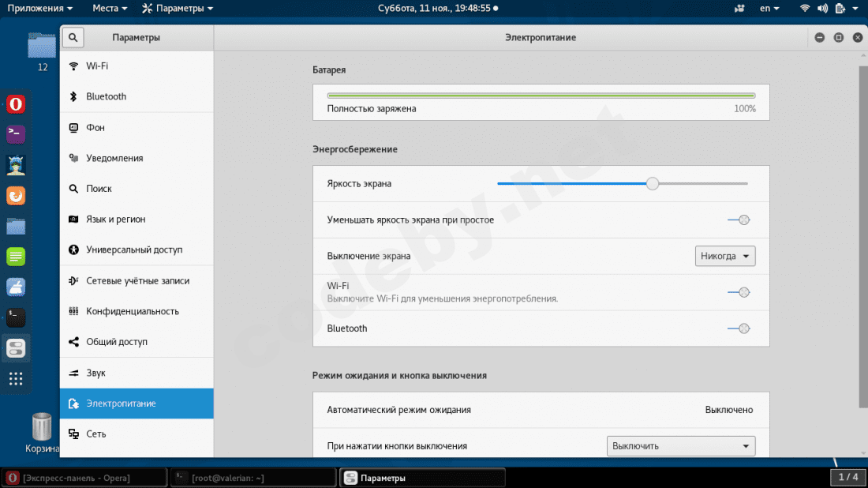This screenshot has height=488, width=868.
Task: Open clock and calendar in top bar
Action: (438, 9)
